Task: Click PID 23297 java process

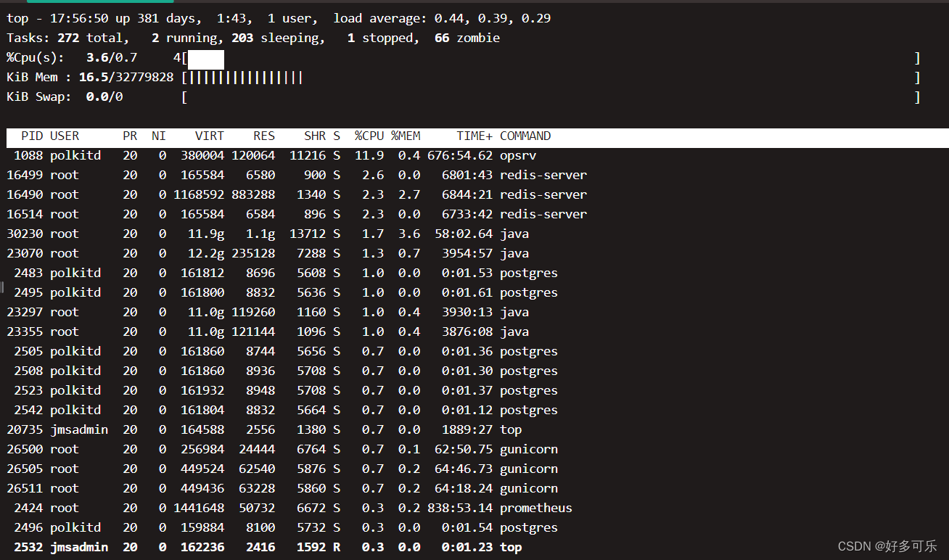Action: 25,312
